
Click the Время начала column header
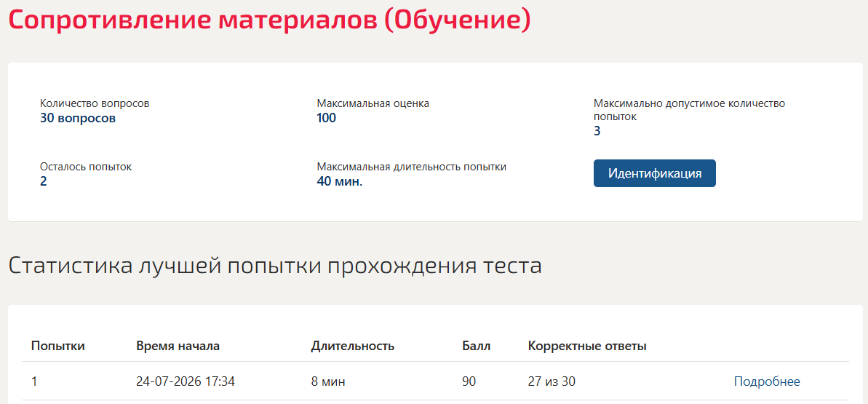click(x=178, y=346)
